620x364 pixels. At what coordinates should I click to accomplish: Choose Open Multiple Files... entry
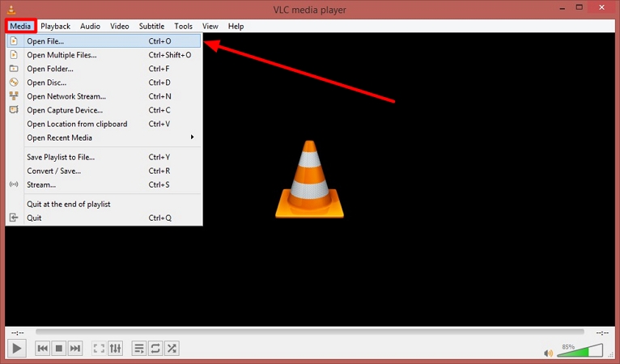(x=104, y=55)
